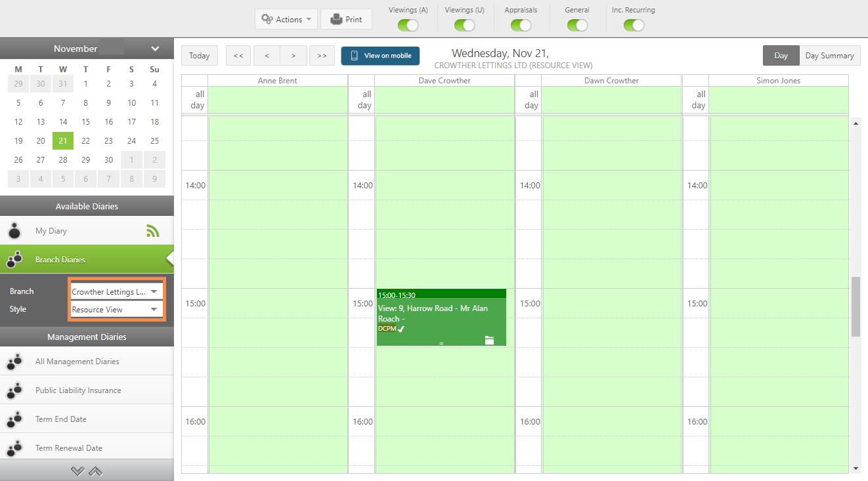This screenshot has width=868, height=481.
Task: Click the scrollbar down arrow
Action: pos(856,469)
